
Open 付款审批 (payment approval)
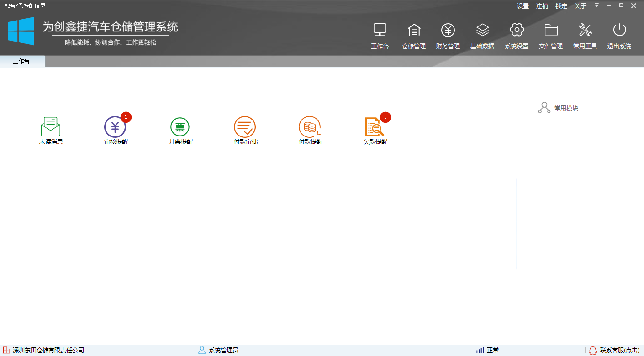[x=245, y=130]
